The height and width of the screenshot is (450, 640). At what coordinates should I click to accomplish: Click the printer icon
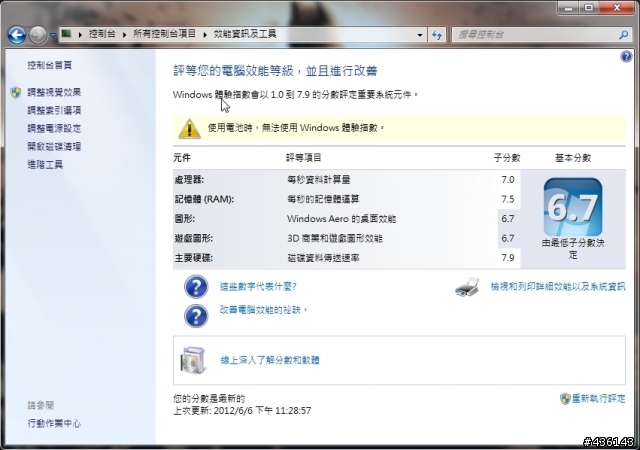(x=467, y=287)
